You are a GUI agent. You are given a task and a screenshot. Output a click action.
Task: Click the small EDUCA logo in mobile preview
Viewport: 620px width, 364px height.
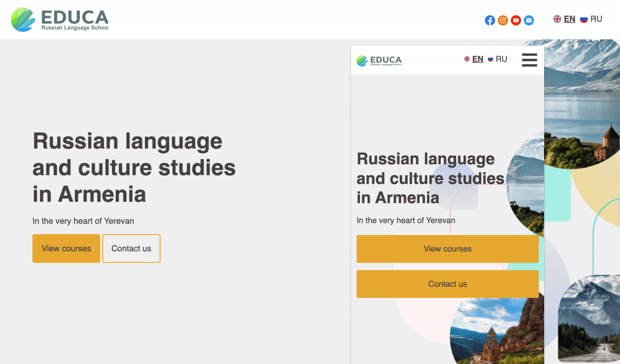click(379, 61)
